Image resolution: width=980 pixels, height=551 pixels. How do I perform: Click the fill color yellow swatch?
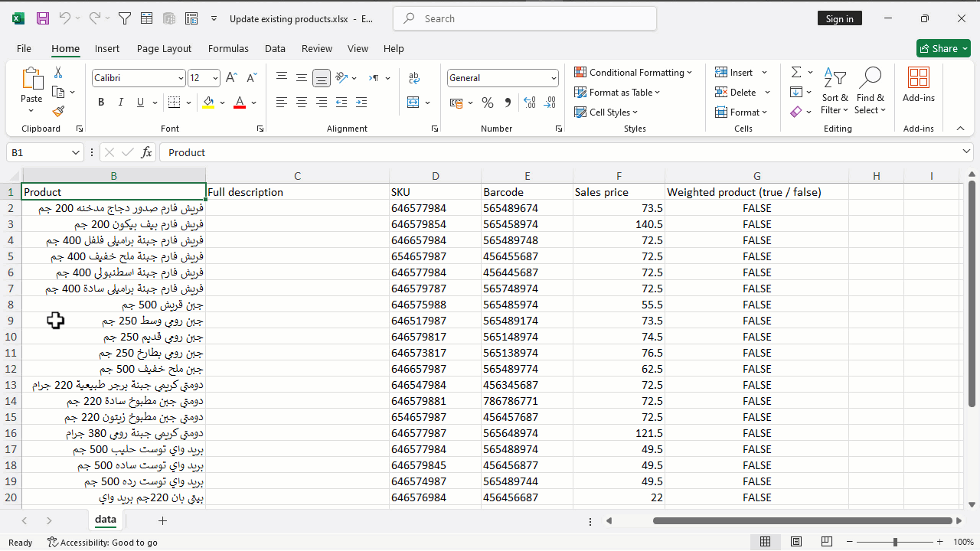tap(208, 103)
